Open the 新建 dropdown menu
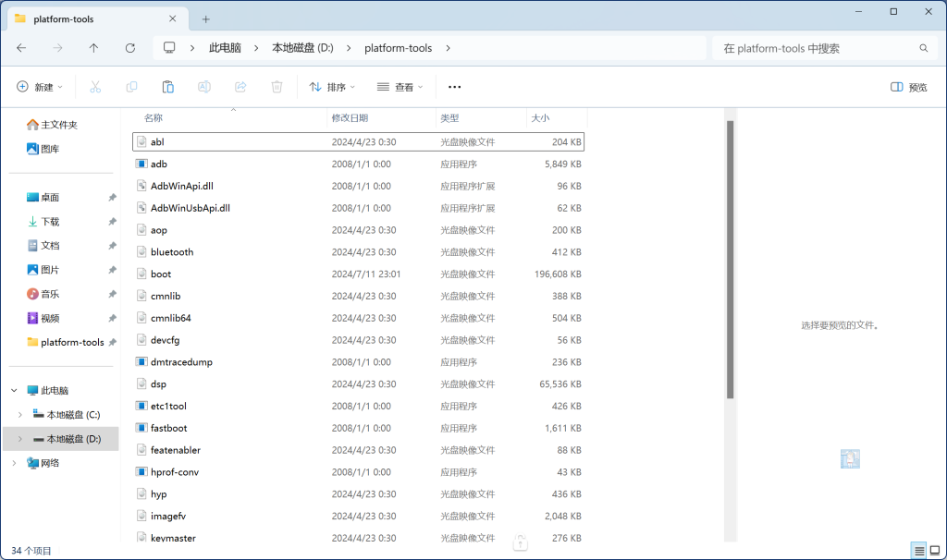Screen dimensions: 947x560 tap(40, 87)
